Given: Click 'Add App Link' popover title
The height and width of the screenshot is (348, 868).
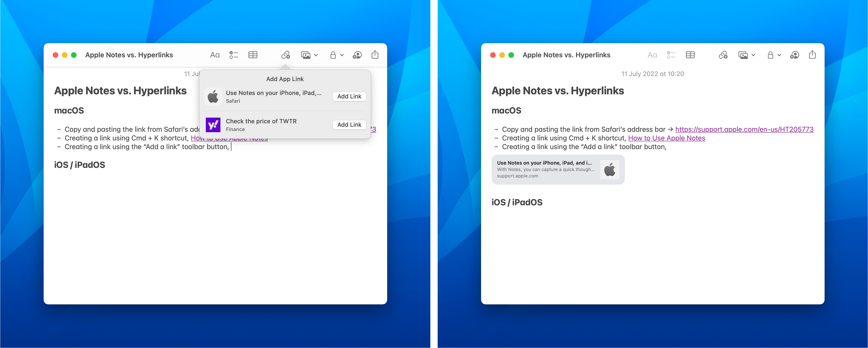Looking at the screenshot, I should pyautogui.click(x=285, y=79).
